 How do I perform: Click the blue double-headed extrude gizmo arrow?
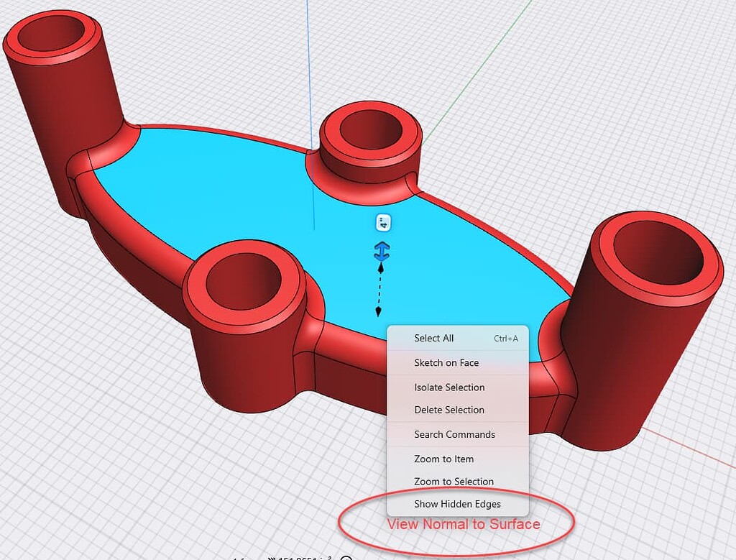pos(381,251)
